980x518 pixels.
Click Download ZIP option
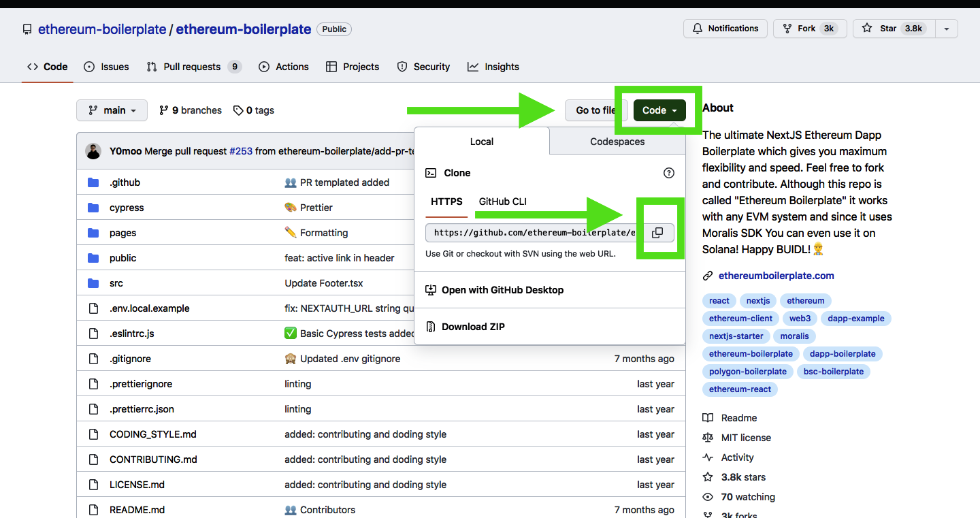pos(473,327)
